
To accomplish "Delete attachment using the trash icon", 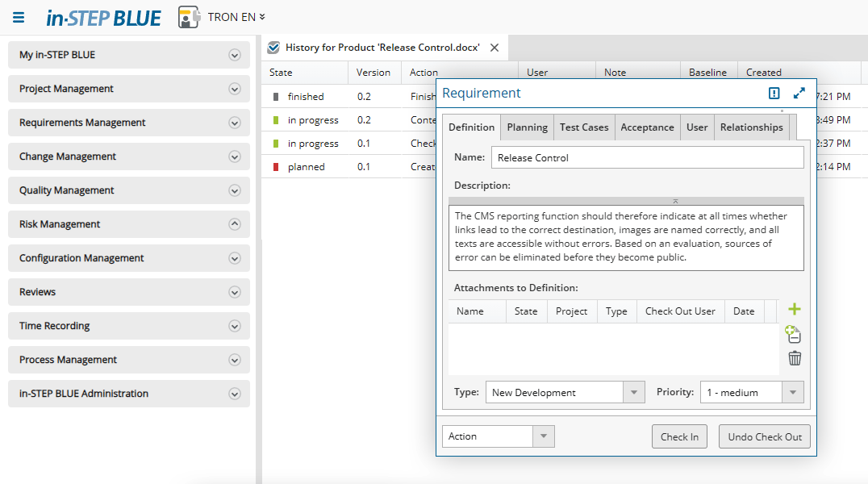I will tap(795, 359).
